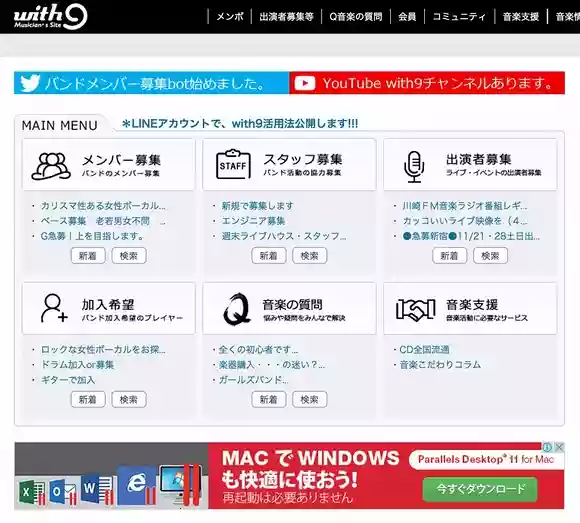Close the Parallels ad with X
The width and height of the screenshot is (580, 523).
tap(560, 447)
